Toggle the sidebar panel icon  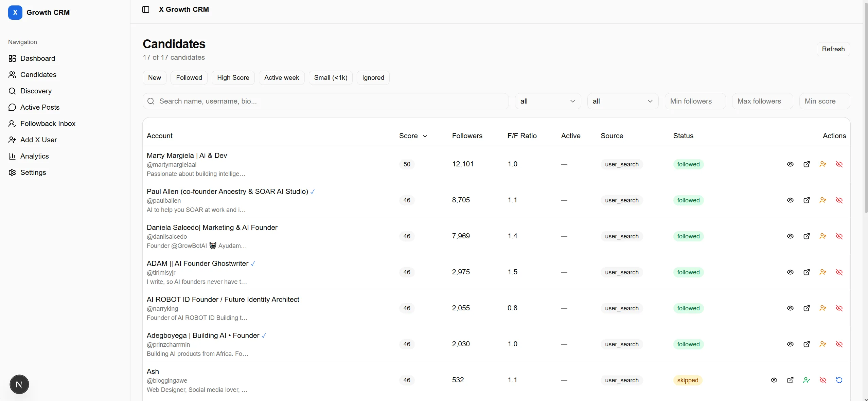(x=146, y=10)
